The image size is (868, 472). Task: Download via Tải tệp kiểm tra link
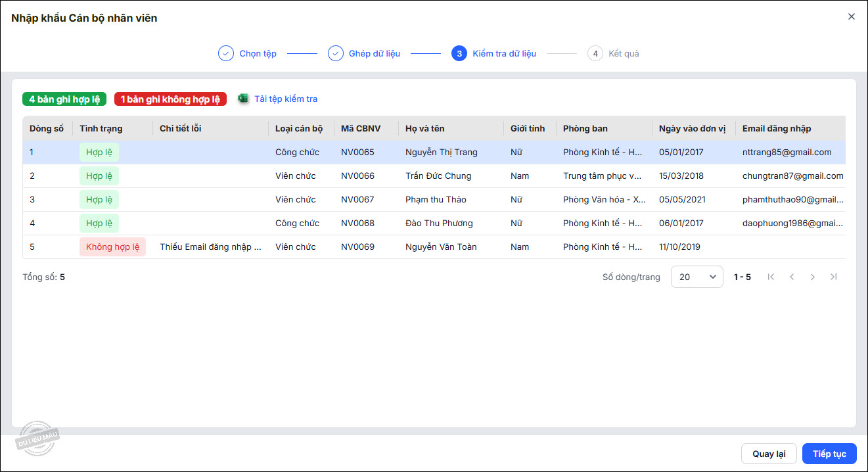click(286, 99)
